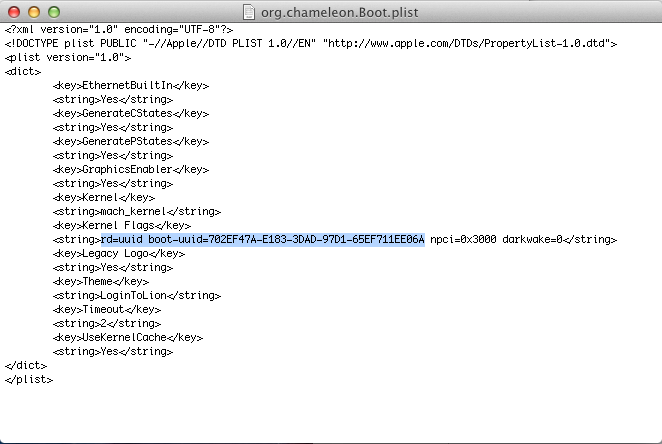Click the Kernel Flags key line
This screenshot has height=444, width=662.
point(122,225)
